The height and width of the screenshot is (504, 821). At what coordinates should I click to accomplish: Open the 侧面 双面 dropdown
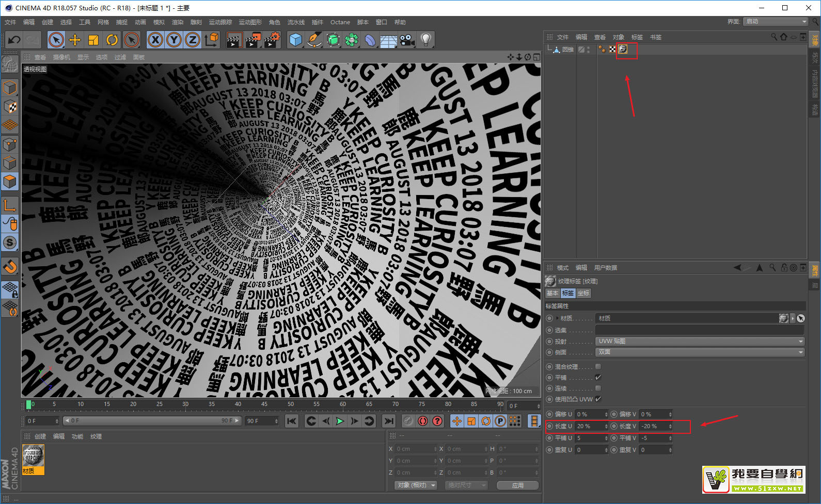(x=700, y=352)
